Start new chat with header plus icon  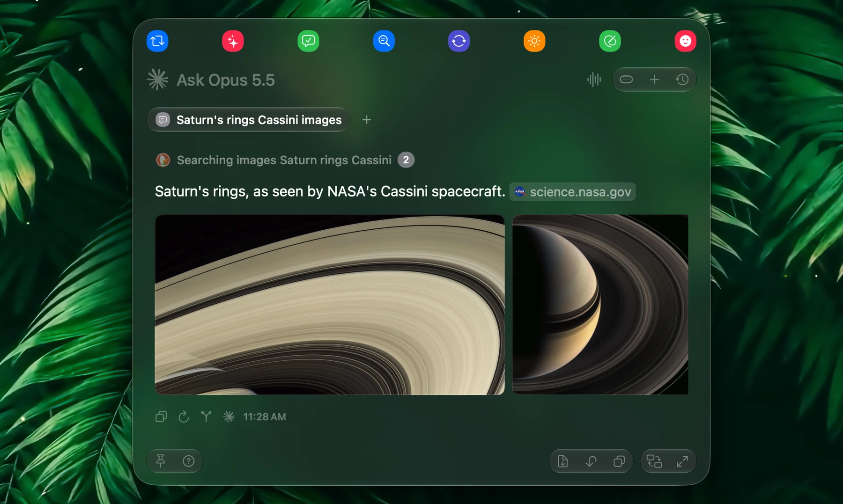(654, 80)
